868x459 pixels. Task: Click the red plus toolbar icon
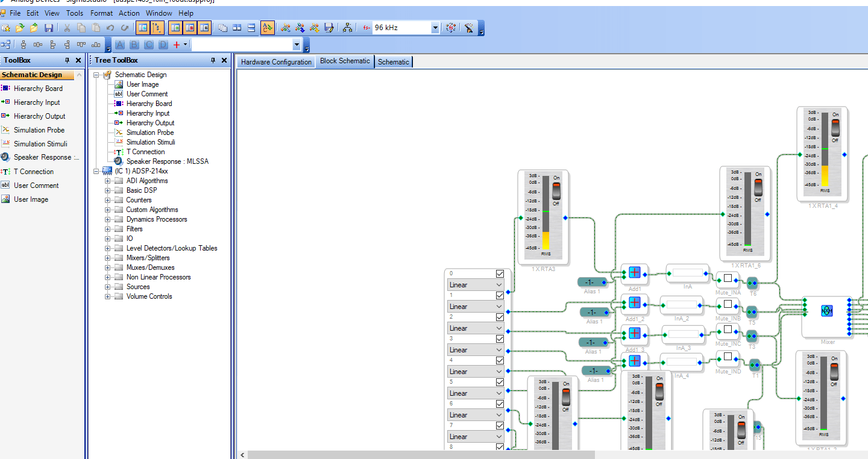pos(177,45)
